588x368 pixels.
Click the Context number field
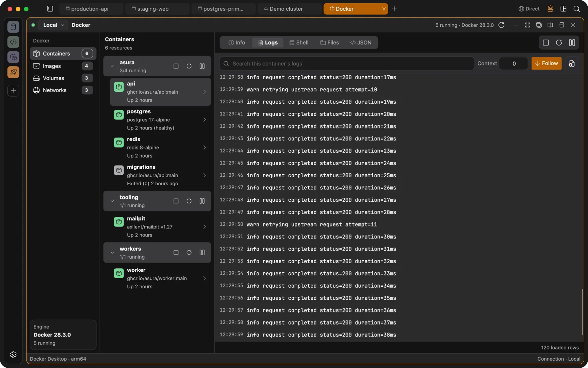click(513, 64)
